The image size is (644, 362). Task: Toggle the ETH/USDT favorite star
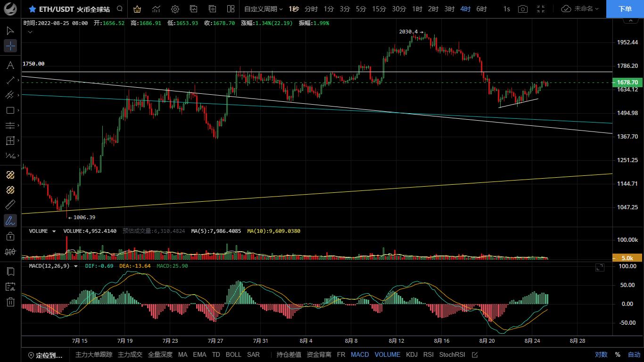coord(32,9)
